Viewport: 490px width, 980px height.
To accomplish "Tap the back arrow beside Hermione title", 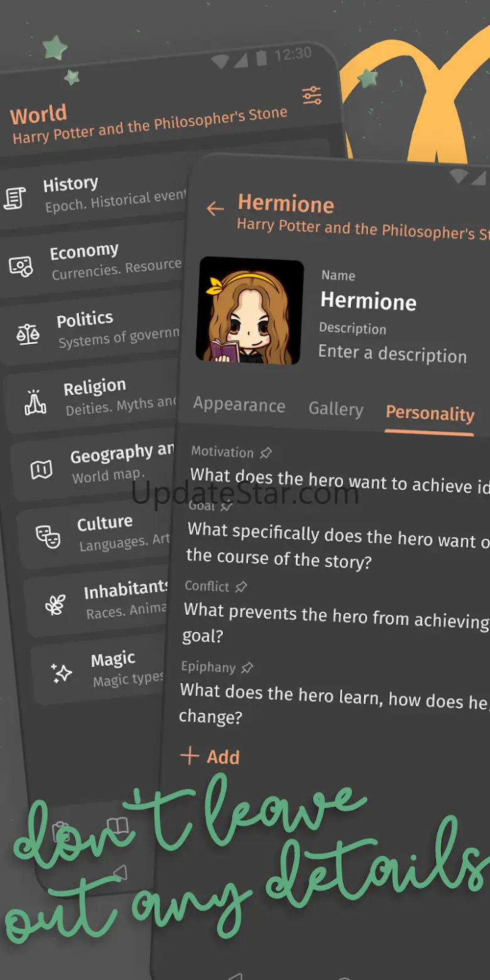I will click(x=215, y=209).
